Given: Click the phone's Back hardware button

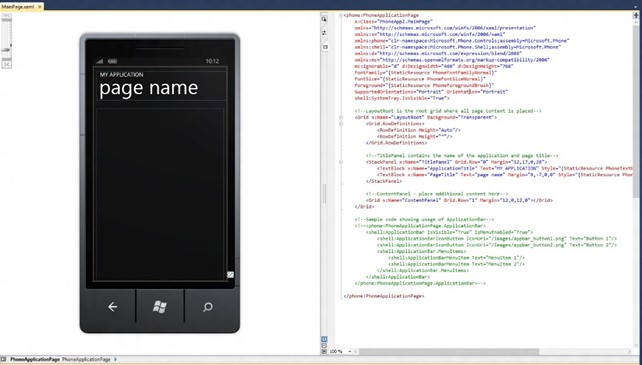Looking at the screenshot, I should (112, 306).
